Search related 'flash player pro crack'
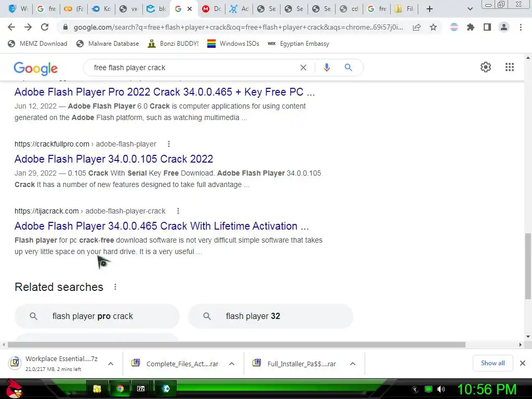 (x=97, y=316)
